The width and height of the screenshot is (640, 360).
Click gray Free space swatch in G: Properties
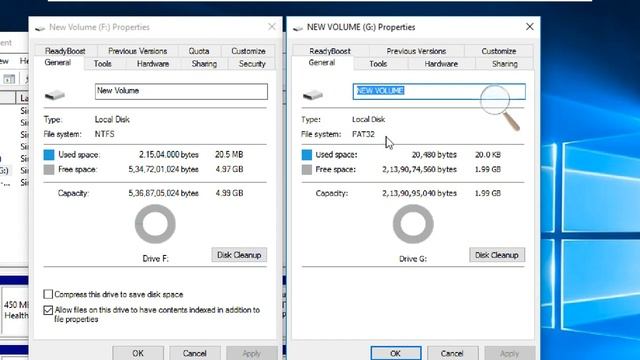tap(307, 169)
